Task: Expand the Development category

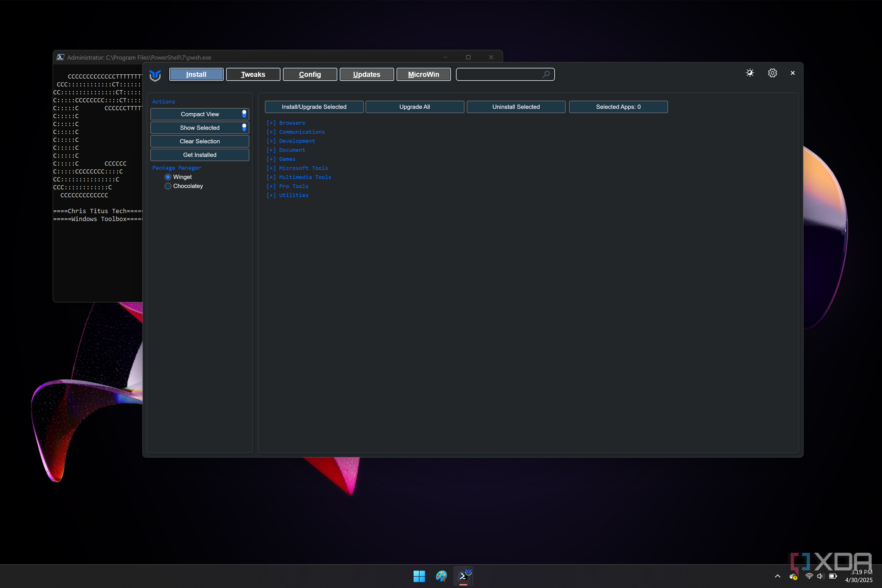Action: (291, 141)
